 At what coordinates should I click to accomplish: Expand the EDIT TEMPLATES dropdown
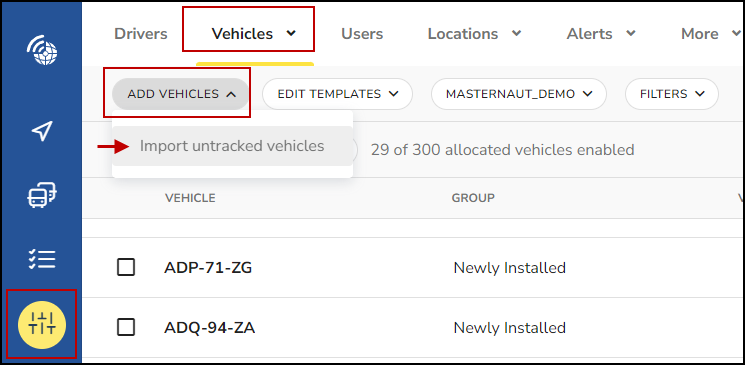pyautogui.click(x=337, y=94)
